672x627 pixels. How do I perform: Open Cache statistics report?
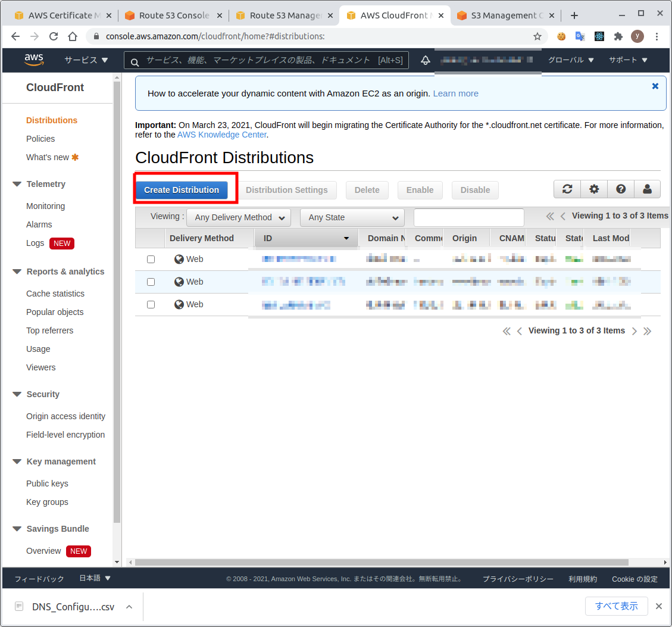click(55, 294)
